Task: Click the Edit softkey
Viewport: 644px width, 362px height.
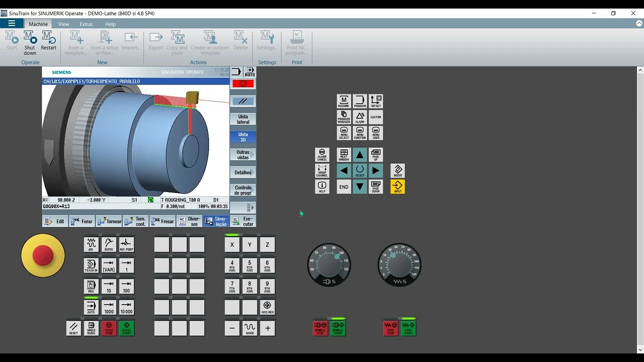Action: pos(55,221)
